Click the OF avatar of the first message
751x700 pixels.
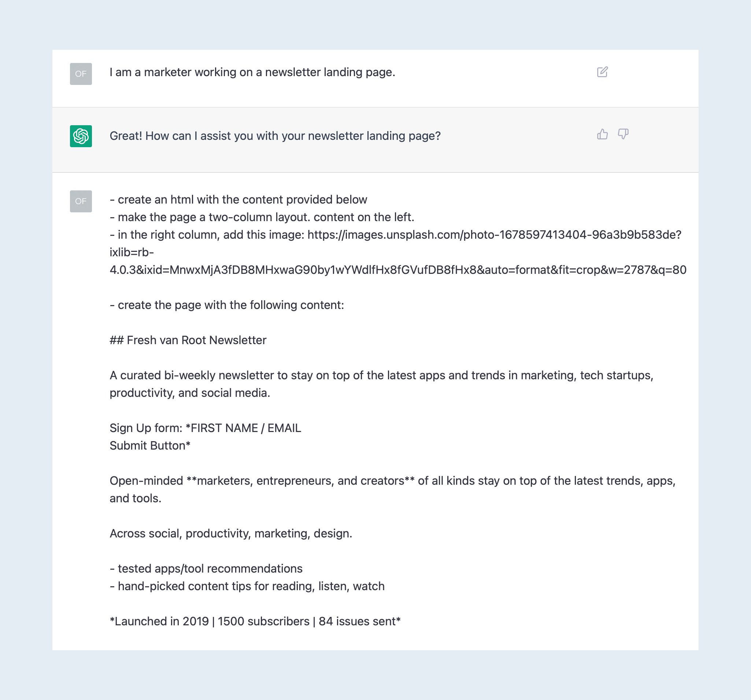[81, 74]
